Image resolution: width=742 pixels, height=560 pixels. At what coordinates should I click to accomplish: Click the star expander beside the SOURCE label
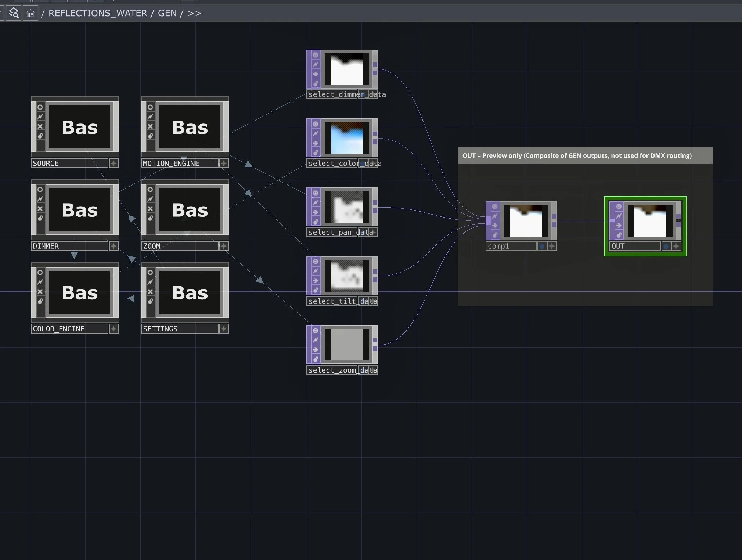click(114, 163)
